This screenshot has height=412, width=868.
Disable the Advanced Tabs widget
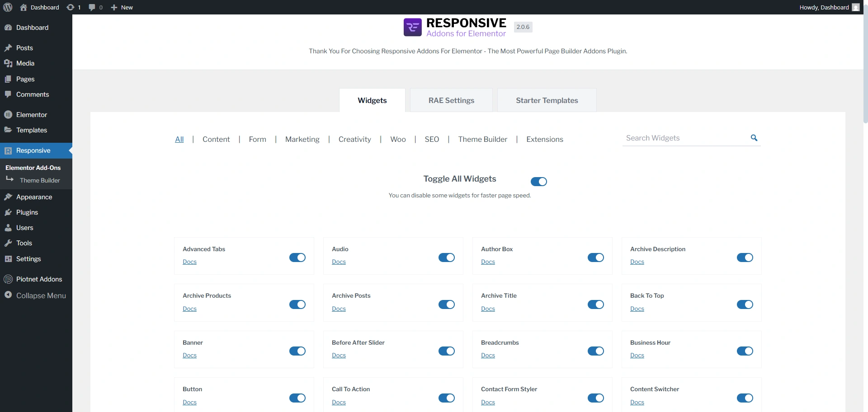click(297, 257)
